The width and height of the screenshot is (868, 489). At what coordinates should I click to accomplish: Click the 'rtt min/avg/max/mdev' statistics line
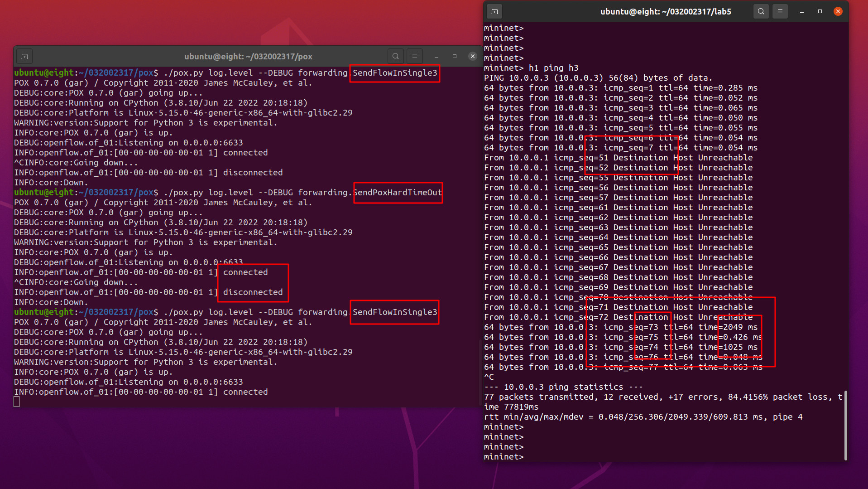tap(643, 417)
